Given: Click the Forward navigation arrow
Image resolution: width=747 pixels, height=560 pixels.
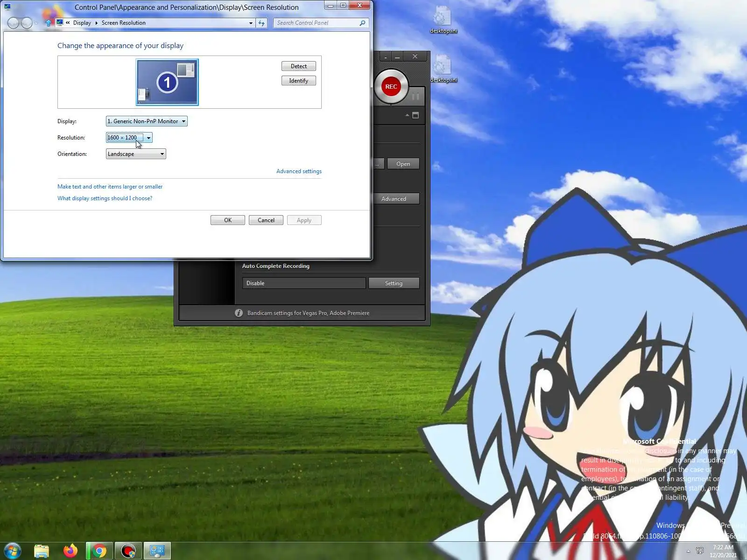Looking at the screenshot, I should (x=27, y=23).
